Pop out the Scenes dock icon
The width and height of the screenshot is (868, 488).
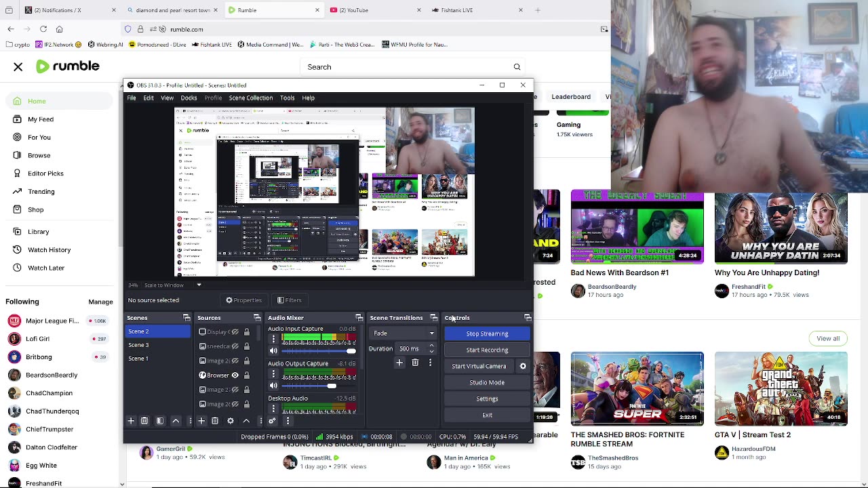186,318
